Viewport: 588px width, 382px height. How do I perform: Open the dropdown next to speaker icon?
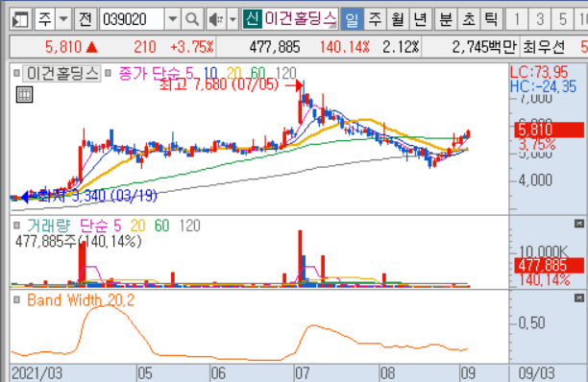(233, 19)
